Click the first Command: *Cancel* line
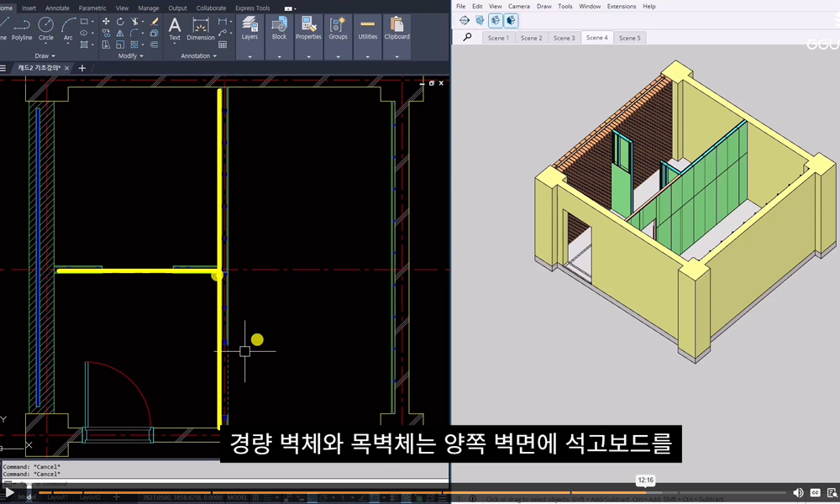 32,467
